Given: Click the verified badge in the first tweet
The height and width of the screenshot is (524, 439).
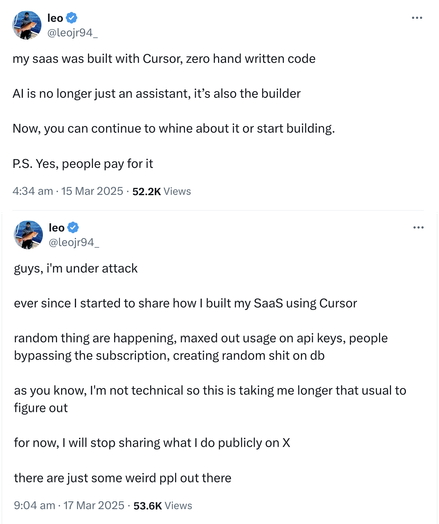Looking at the screenshot, I should pos(71,18).
